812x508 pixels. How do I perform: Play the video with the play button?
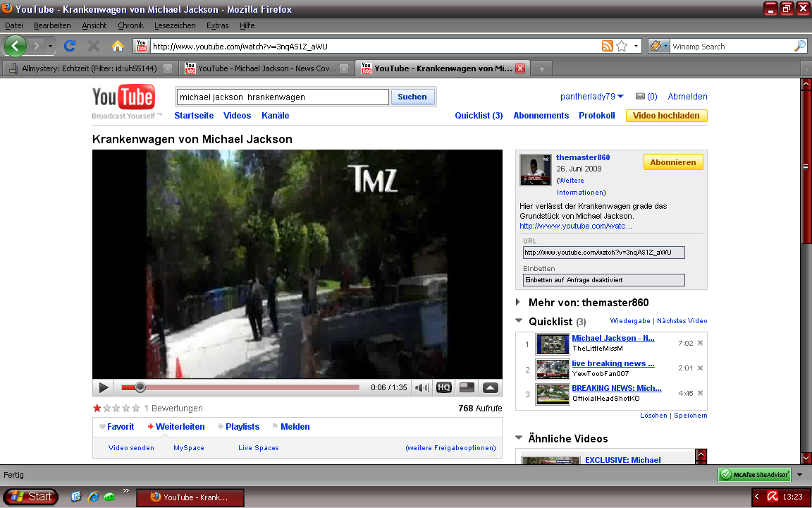[x=104, y=387]
